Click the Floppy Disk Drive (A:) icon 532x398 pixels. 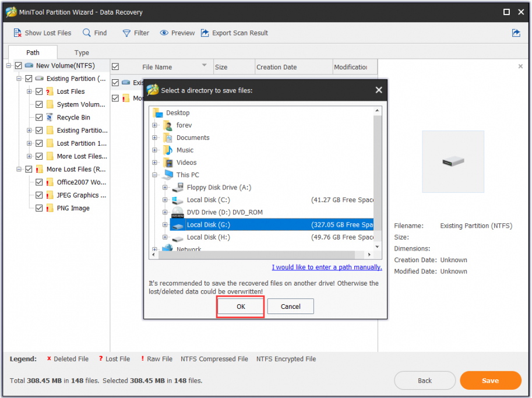pyautogui.click(x=178, y=187)
